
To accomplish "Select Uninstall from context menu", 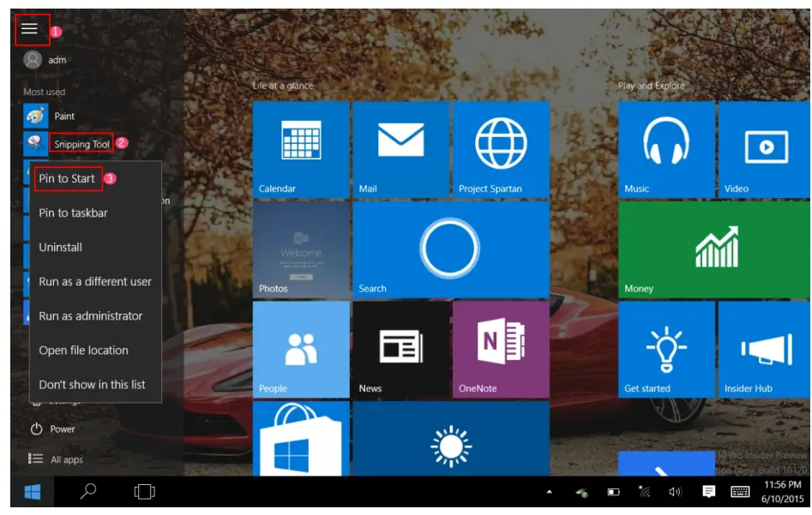I will (60, 248).
